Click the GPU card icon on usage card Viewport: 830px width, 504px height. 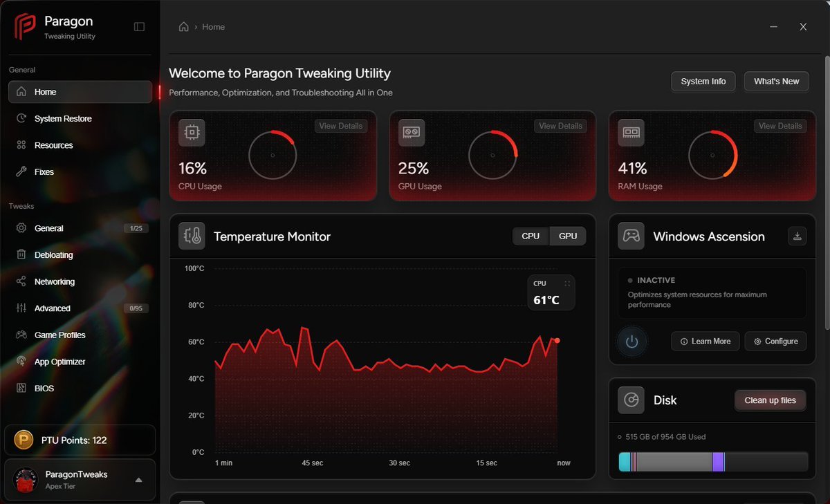click(x=412, y=133)
